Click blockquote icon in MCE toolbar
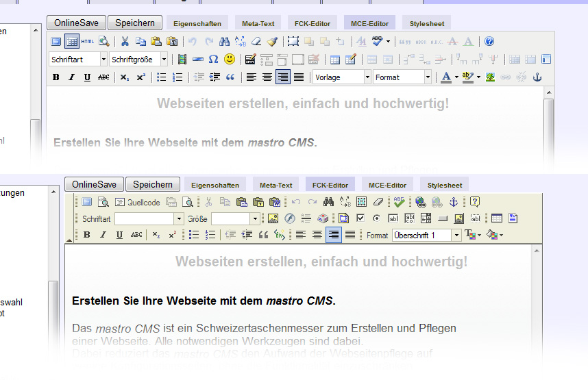The image size is (588, 380). [230, 77]
